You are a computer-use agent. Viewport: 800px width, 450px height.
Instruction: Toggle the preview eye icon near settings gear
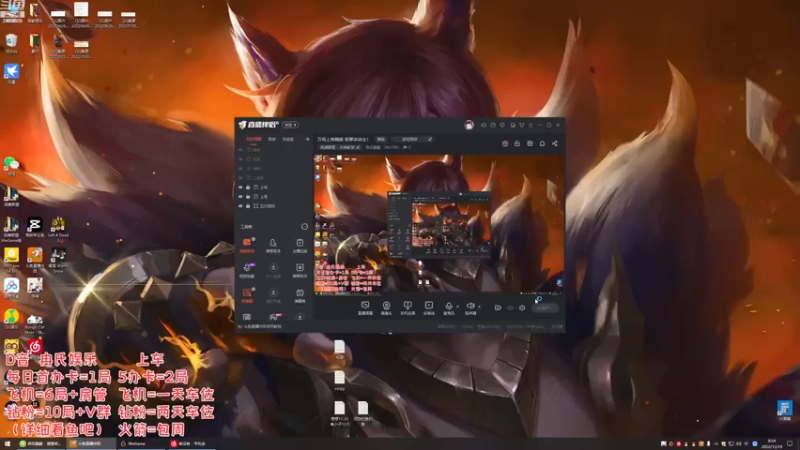tap(510, 308)
